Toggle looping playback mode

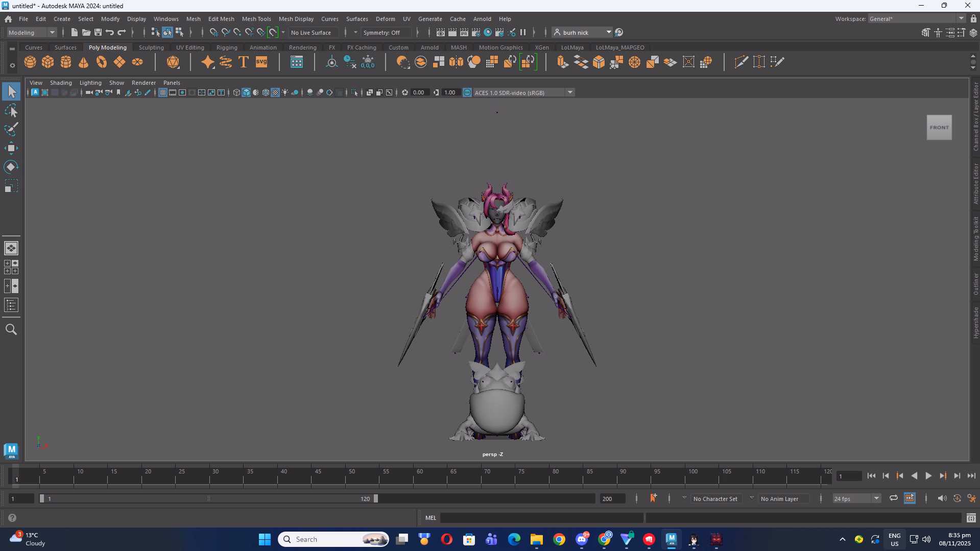point(893,498)
